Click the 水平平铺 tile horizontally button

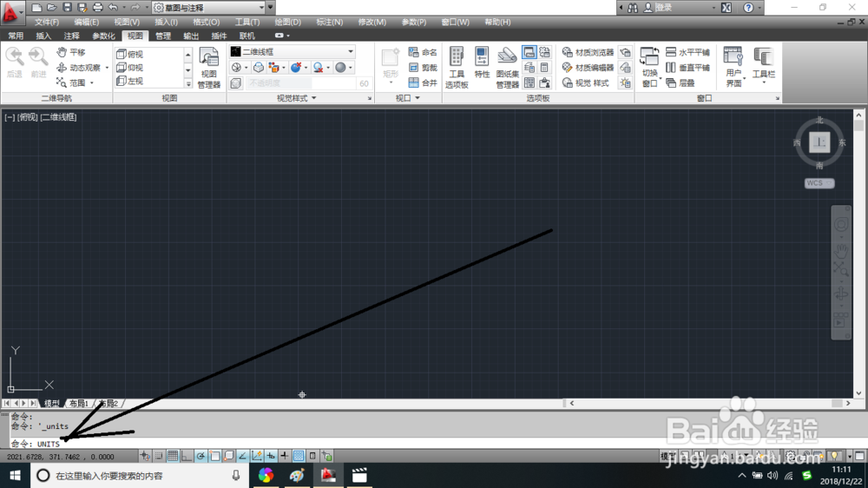point(687,52)
